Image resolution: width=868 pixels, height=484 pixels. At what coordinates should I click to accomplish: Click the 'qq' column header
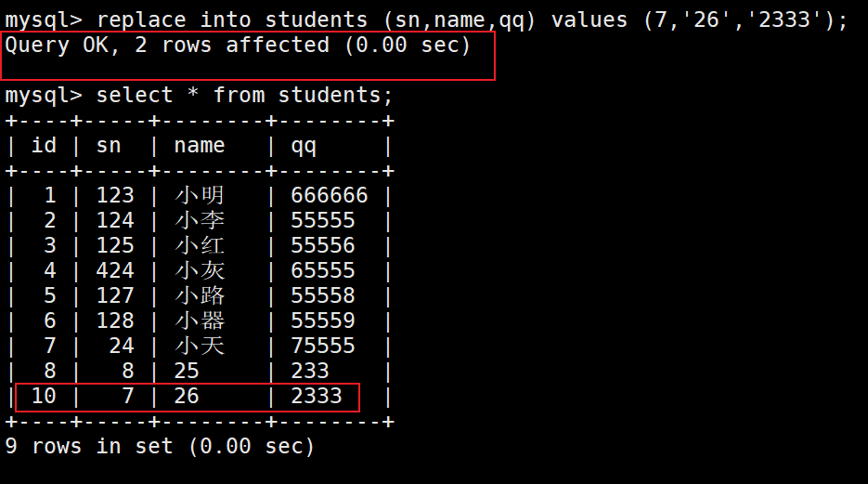pyautogui.click(x=304, y=147)
